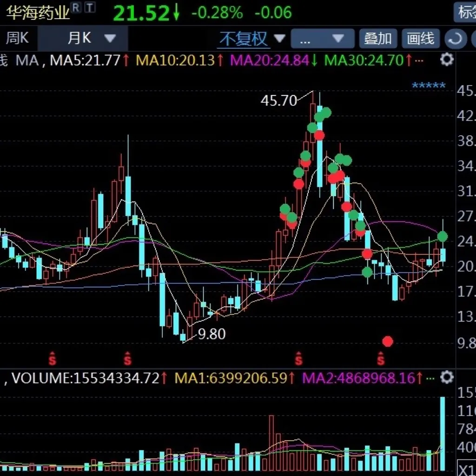Click the rightmost red S marker
476x476 pixels.
tap(381, 358)
